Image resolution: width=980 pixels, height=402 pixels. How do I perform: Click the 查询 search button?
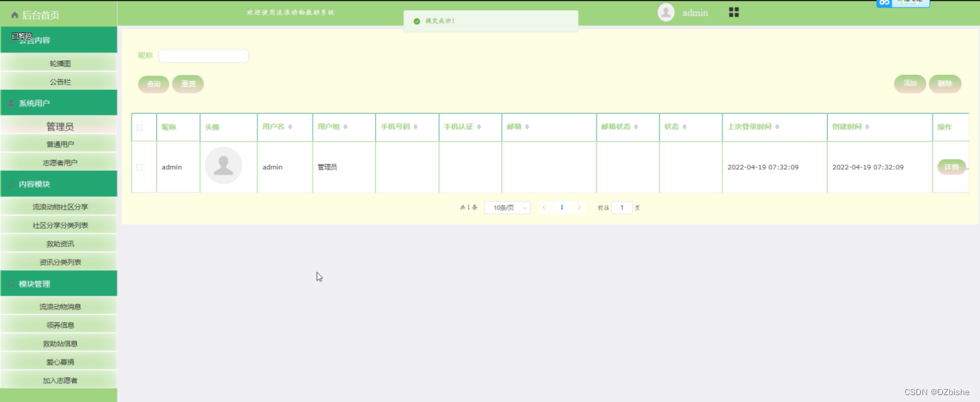tap(154, 84)
